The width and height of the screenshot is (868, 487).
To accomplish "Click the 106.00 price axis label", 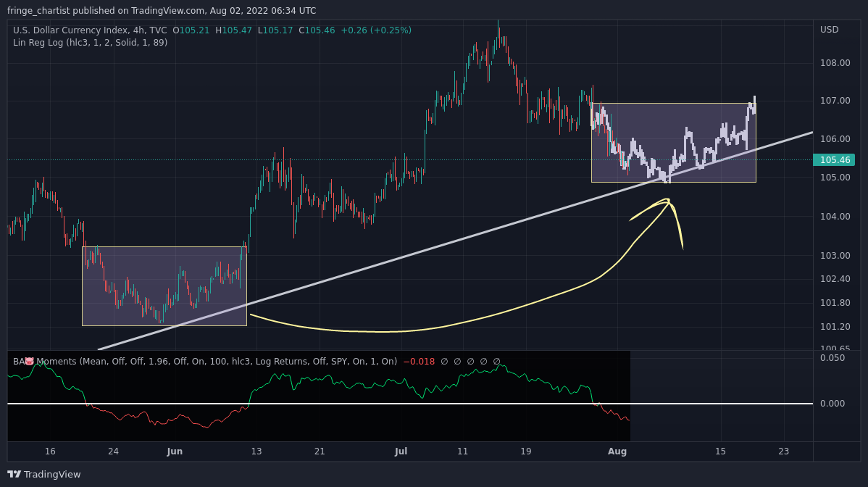I will click(835, 139).
